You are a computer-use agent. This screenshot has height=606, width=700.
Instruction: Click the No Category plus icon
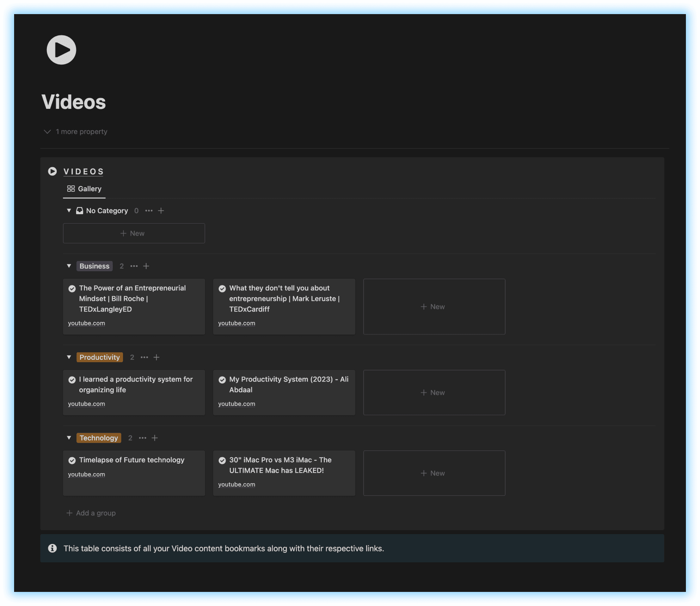pos(161,210)
